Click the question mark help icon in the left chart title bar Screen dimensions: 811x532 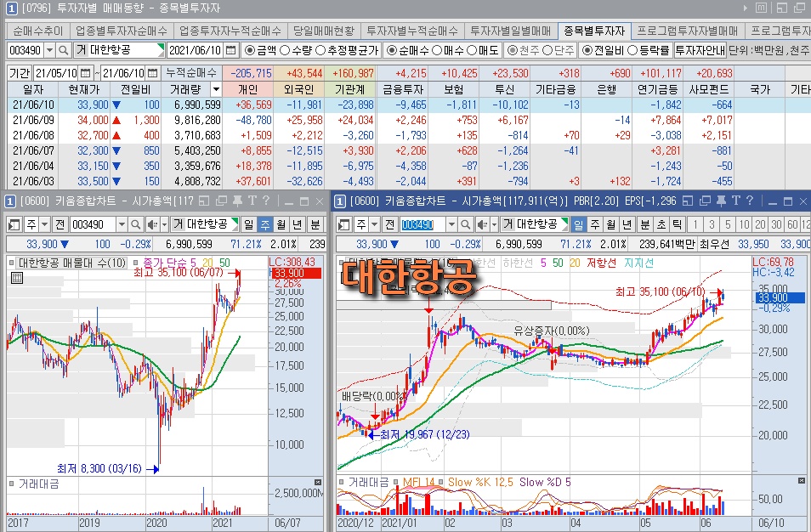(x=266, y=201)
